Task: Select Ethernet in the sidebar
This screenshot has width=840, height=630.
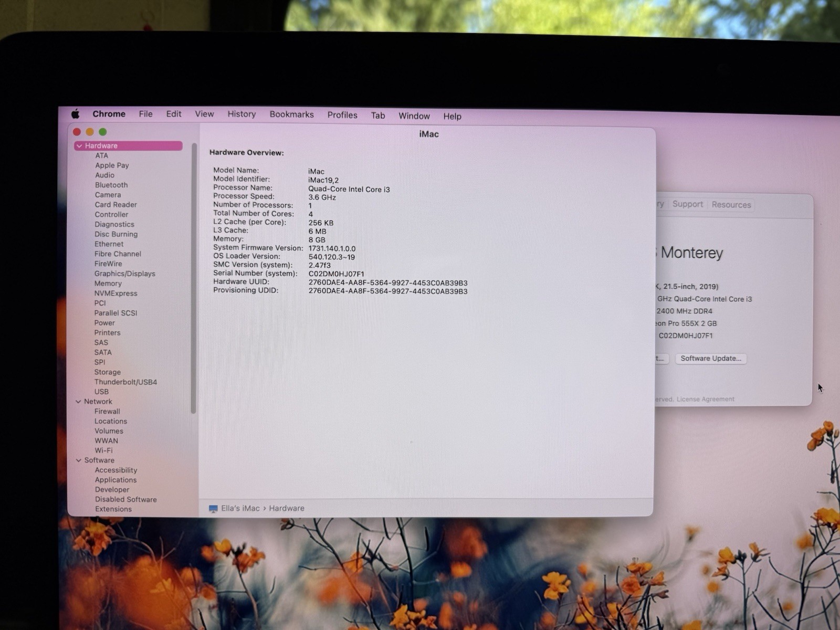Action: 109,244
